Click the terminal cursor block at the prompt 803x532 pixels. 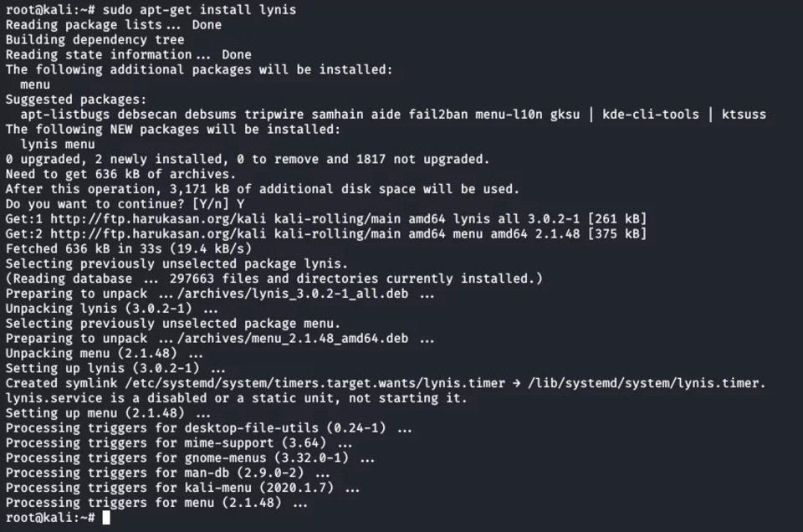tap(106, 518)
